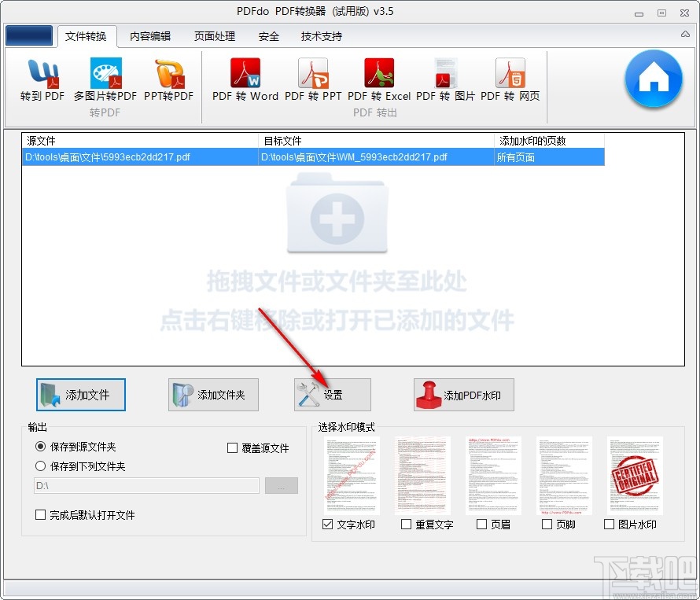
Task: Select 保存到下列文件夹 radio option
Action: (80, 466)
